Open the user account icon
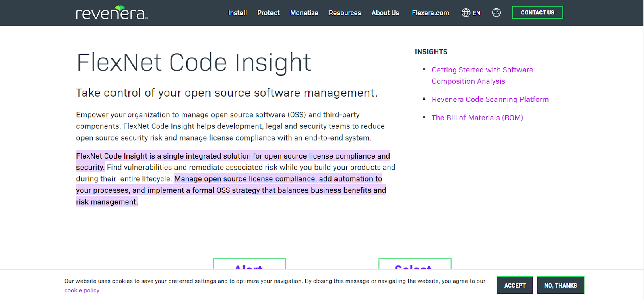The width and height of the screenshot is (644, 300). pyautogui.click(x=496, y=13)
